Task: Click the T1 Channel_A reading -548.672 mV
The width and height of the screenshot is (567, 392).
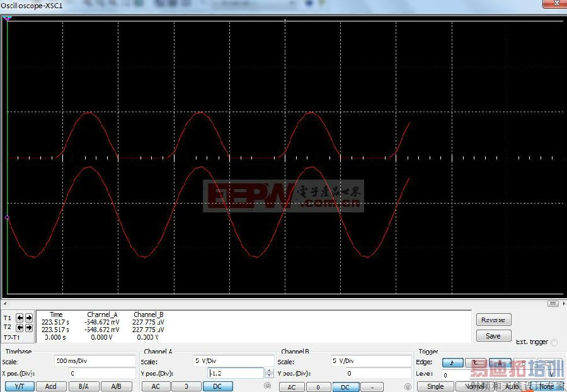Action: 102,322
